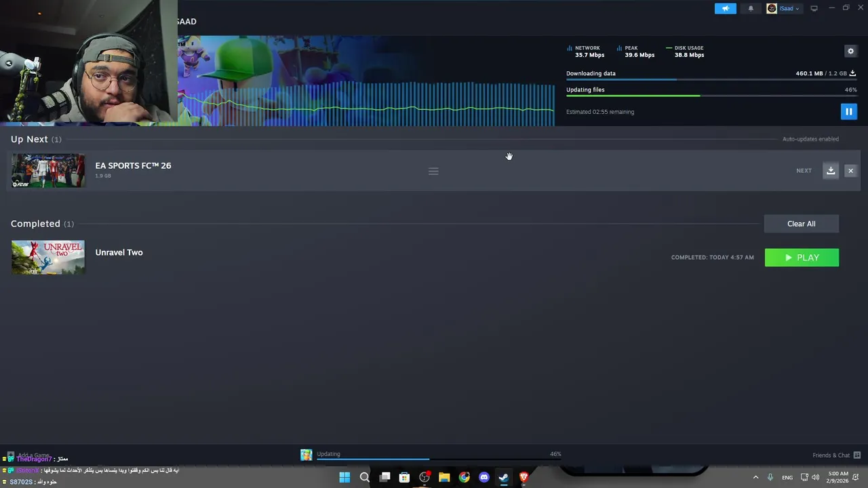This screenshot has width=868, height=488.
Task: Open network settings tray icon
Action: 804,477
